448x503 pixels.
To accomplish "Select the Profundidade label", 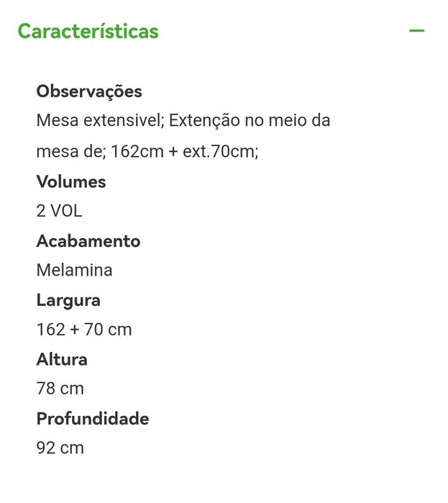I will pos(93,419).
